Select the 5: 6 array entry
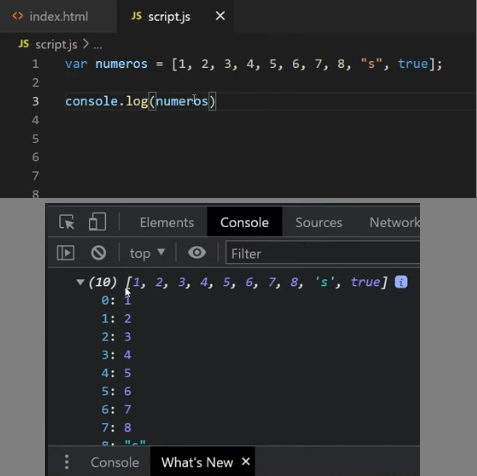This screenshot has width=477, height=476. point(116,391)
